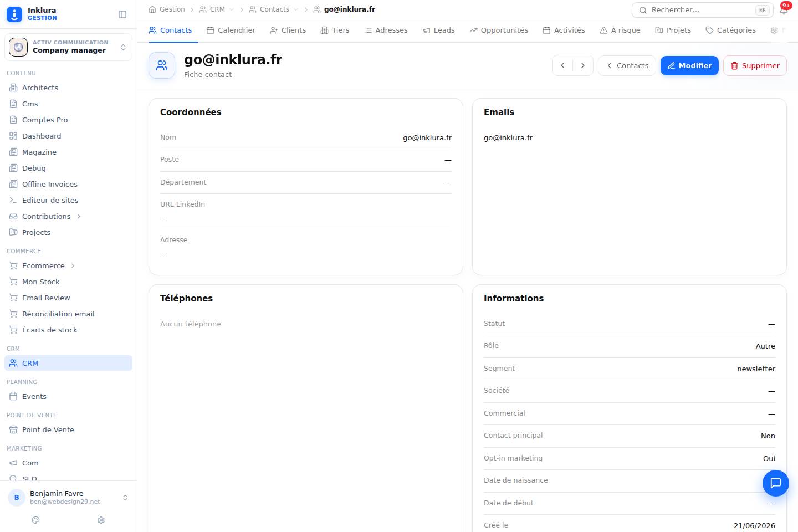This screenshot has height=532, width=798.
Task: Switch to the À risque tab
Action: (620, 30)
